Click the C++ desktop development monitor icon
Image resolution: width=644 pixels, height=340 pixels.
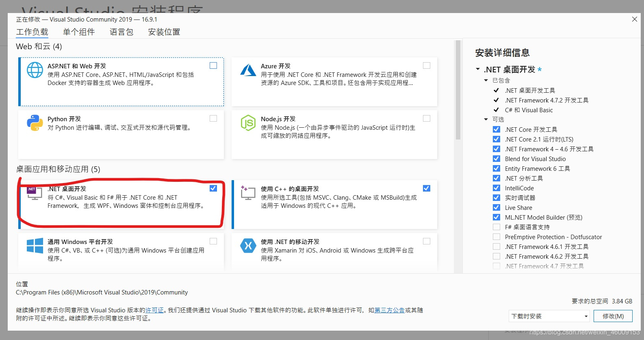[x=248, y=193]
